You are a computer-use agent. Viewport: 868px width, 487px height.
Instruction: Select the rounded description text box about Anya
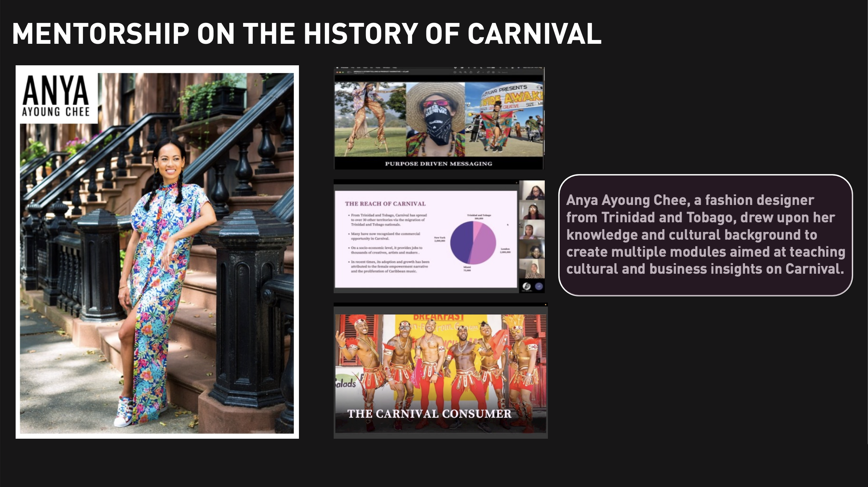coord(705,235)
